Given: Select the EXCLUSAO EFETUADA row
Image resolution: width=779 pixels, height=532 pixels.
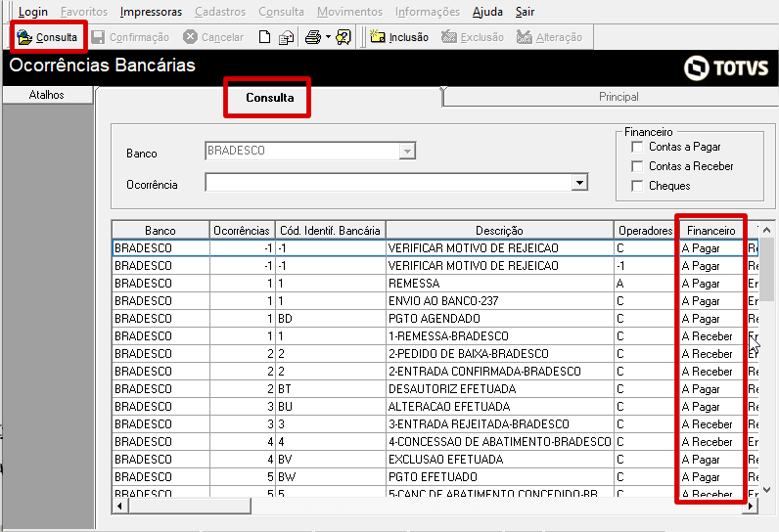Looking at the screenshot, I should pos(435,460).
